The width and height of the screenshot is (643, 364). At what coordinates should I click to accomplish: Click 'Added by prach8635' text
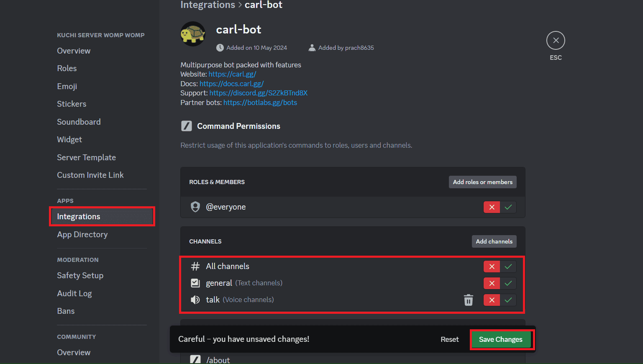pos(346,48)
